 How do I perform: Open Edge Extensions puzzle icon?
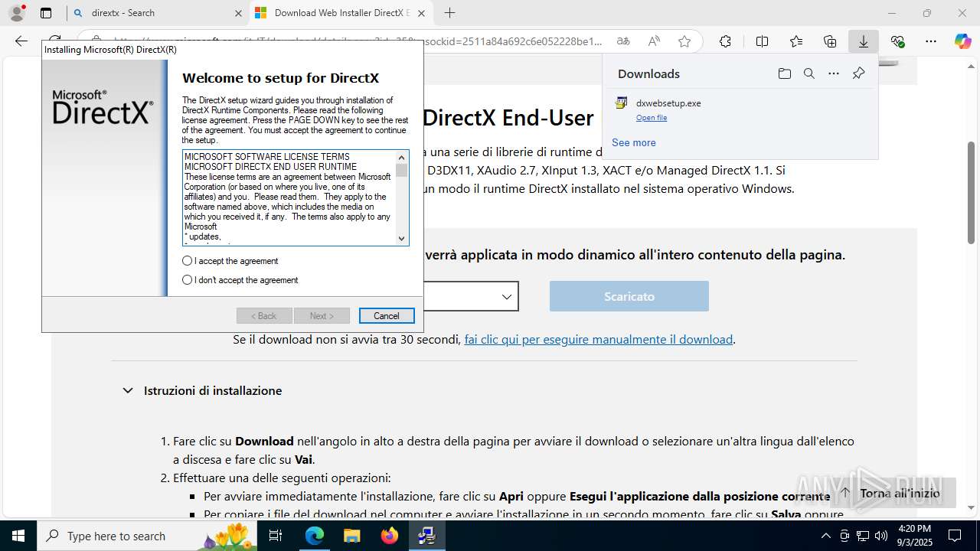[725, 41]
